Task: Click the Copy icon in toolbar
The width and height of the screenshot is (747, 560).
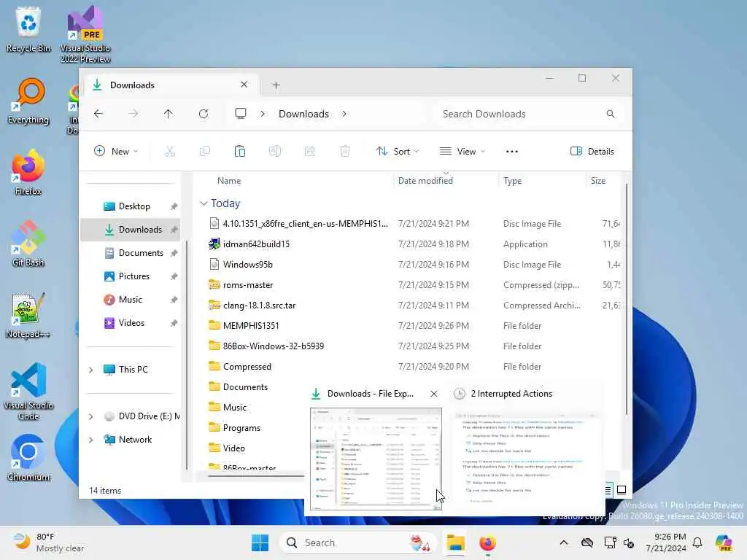Action: (205, 152)
